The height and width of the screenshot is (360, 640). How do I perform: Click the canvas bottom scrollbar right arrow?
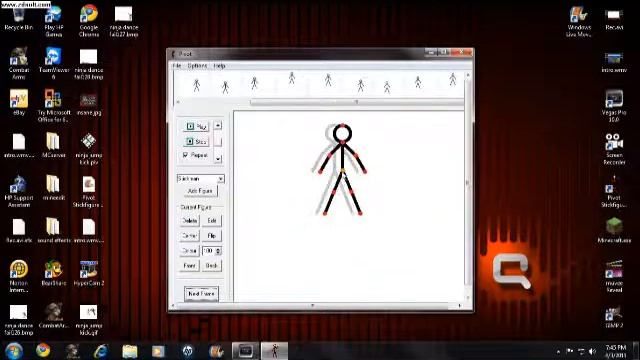(x=460, y=305)
